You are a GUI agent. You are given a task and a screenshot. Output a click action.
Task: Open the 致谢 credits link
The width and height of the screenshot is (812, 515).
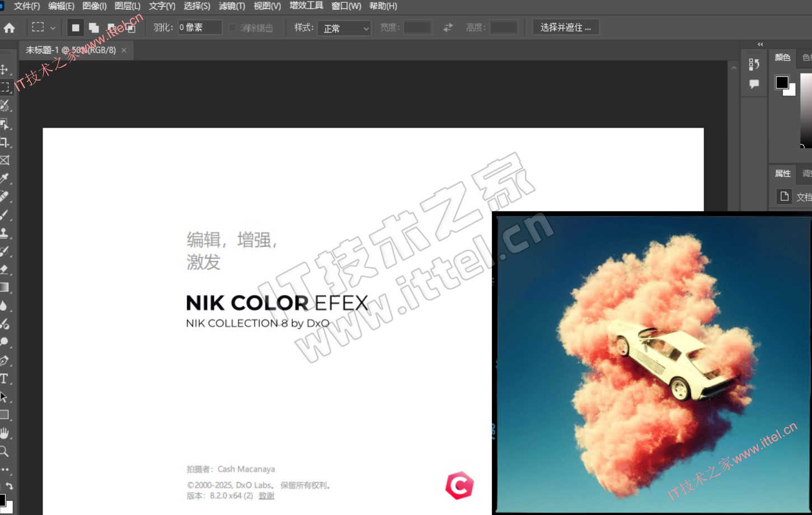(x=266, y=496)
